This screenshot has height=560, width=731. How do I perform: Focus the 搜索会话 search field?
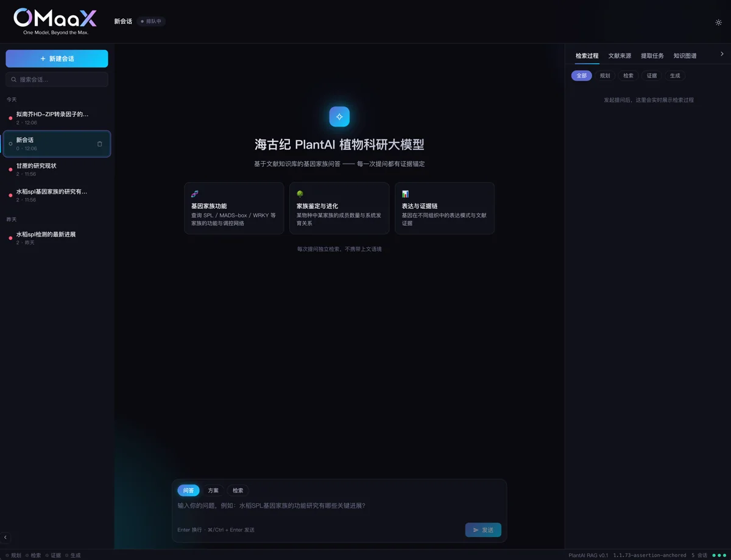[57, 80]
